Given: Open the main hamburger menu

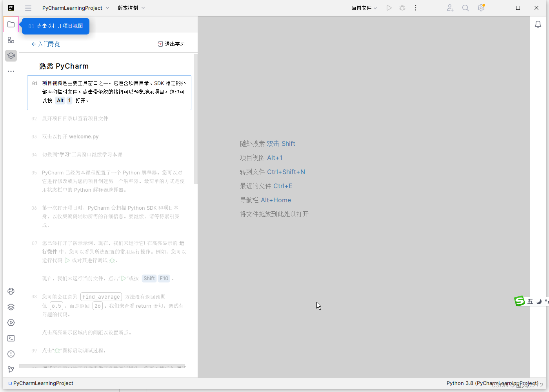Looking at the screenshot, I should point(28,7).
